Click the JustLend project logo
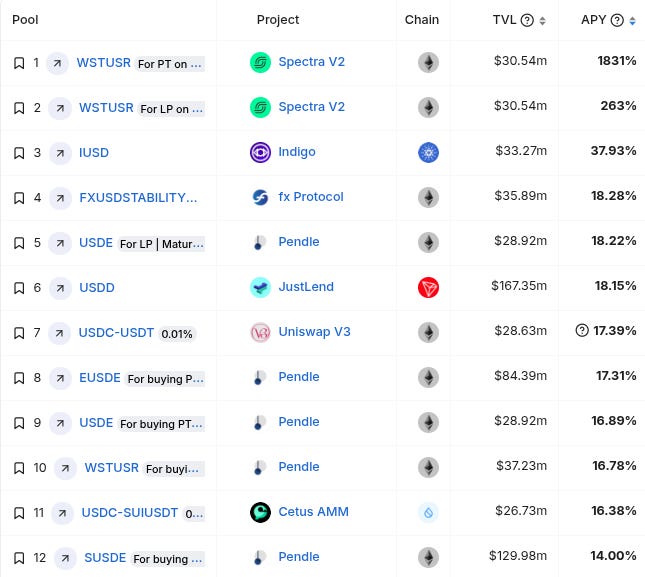Screen dimensions: 645x577 (x=260, y=287)
